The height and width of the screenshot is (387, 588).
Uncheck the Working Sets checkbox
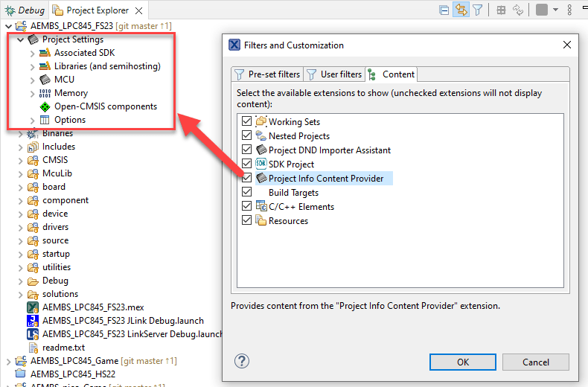[247, 122]
